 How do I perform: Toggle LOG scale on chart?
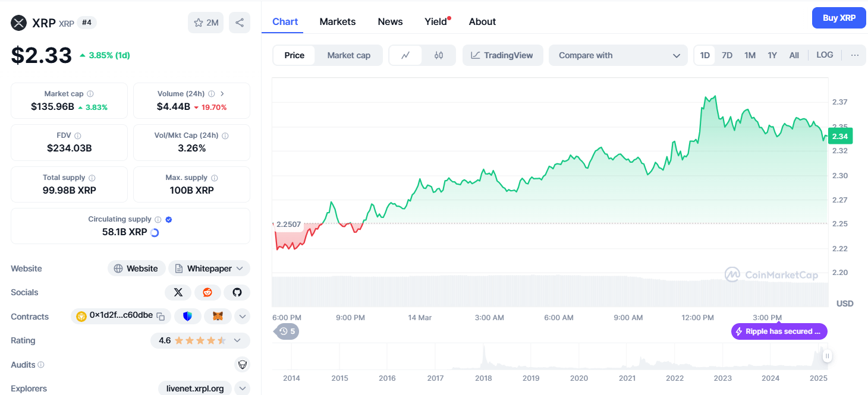click(825, 55)
